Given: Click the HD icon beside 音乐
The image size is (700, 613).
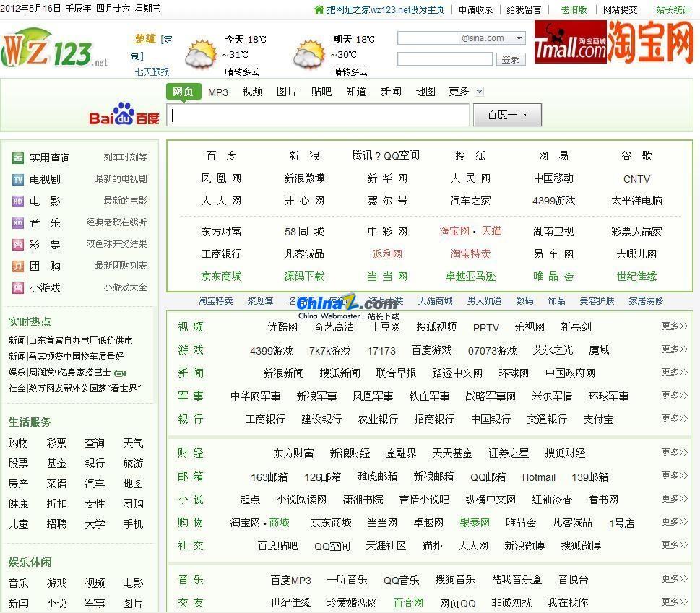Looking at the screenshot, I should [18, 222].
